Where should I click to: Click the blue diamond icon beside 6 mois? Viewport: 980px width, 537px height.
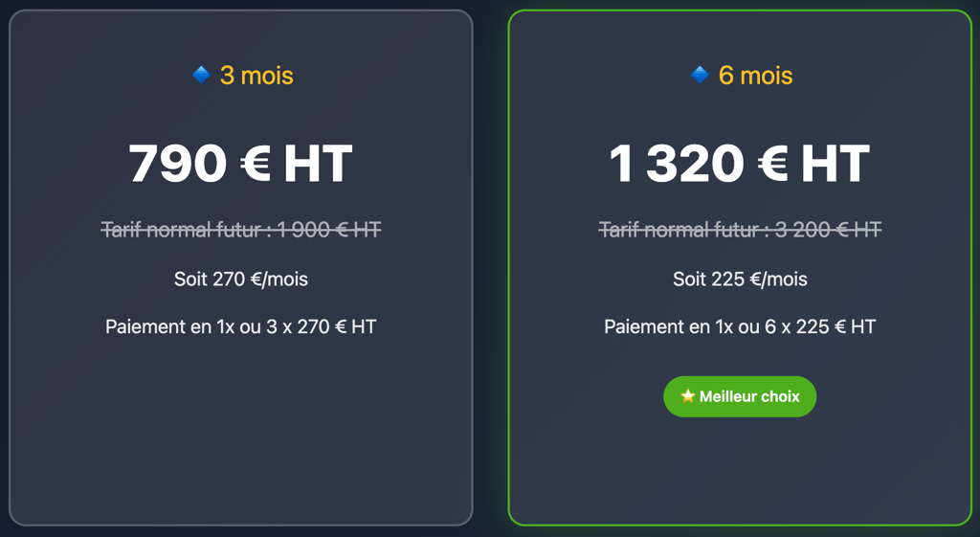tap(700, 75)
